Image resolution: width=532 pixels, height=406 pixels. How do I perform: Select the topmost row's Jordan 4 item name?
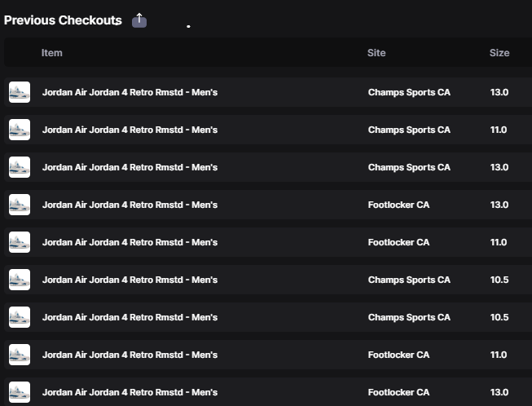pos(130,92)
